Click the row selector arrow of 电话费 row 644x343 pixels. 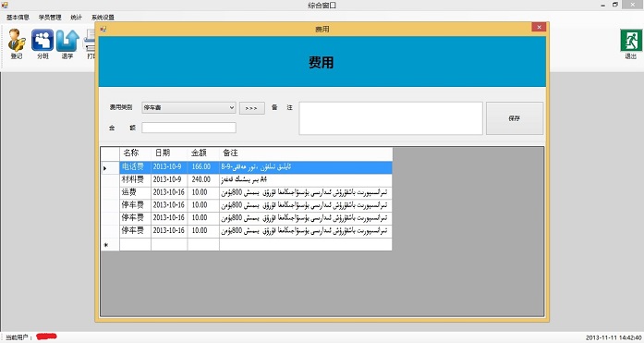coord(110,167)
